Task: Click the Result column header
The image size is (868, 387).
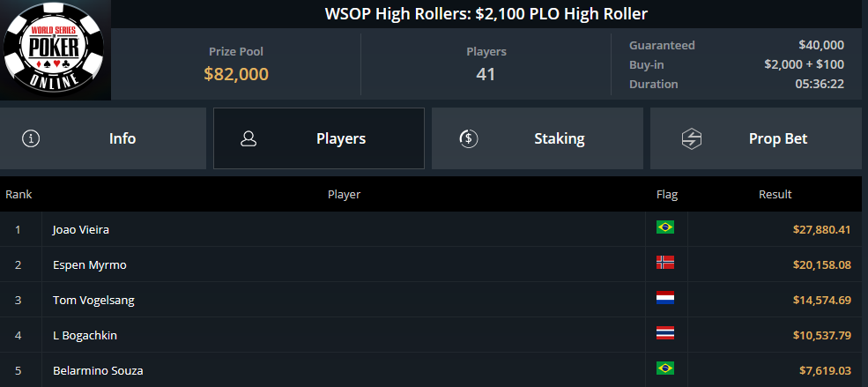Action: point(775,194)
